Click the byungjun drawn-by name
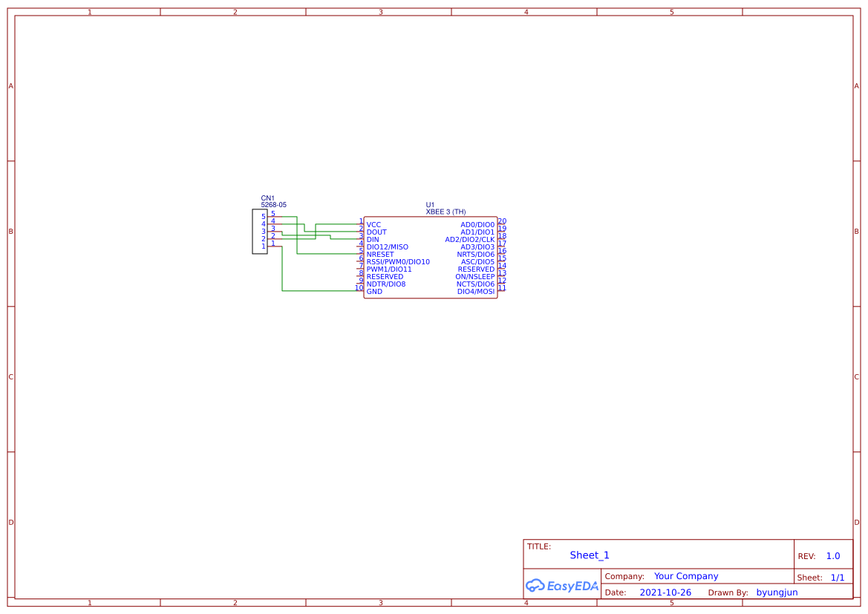 [777, 592]
